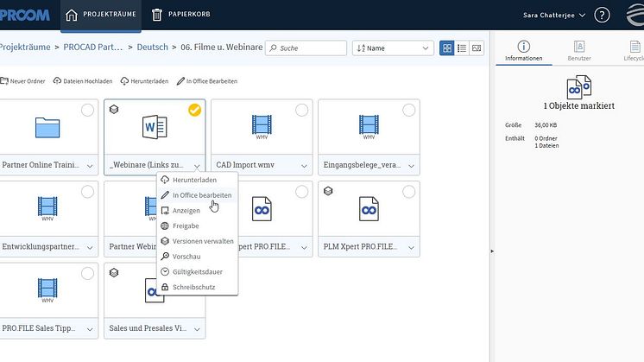
Task: Switch to list view
Action: pyautogui.click(x=462, y=48)
